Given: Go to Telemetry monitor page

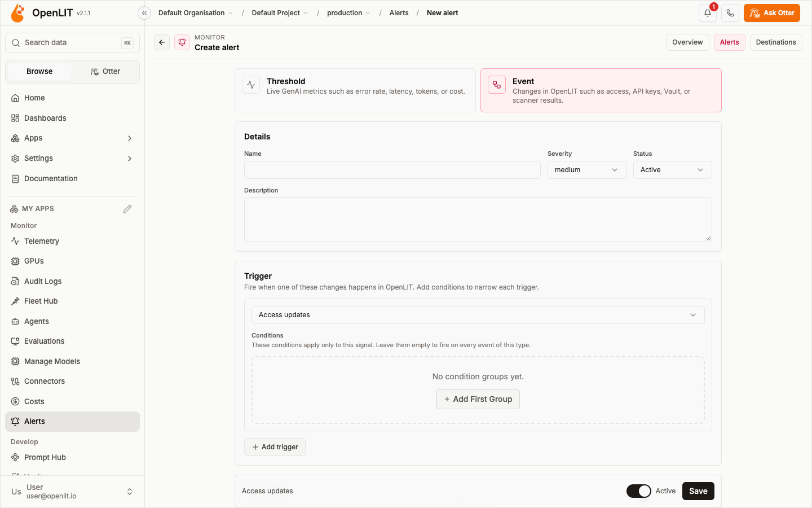Looking at the screenshot, I should tap(72, 241).
